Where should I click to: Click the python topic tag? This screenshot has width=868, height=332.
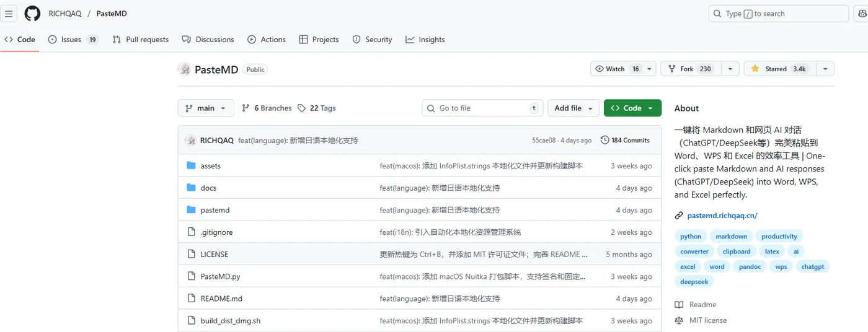(x=691, y=236)
